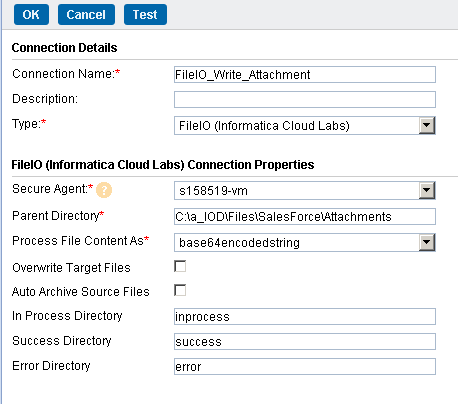Click the In Process Directory field
This screenshot has height=404, width=458.
tap(305, 317)
